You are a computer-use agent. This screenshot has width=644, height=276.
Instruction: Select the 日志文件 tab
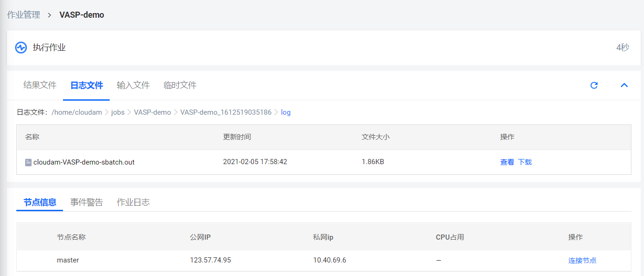point(86,85)
